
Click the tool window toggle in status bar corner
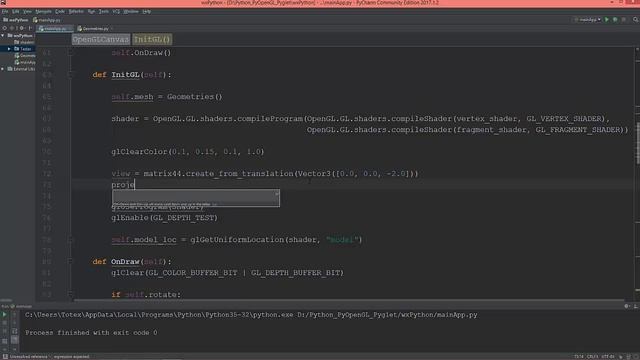[4, 356]
